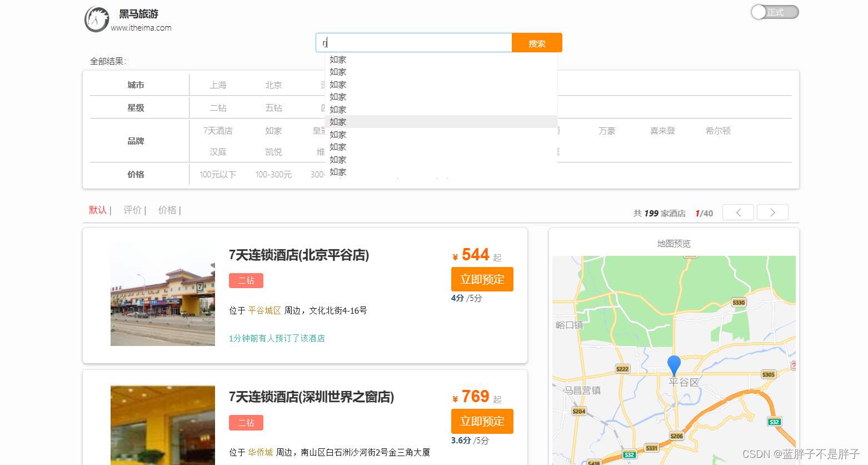Click S206 road badge on map
This screenshot has width=868, height=465.
[677, 436]
